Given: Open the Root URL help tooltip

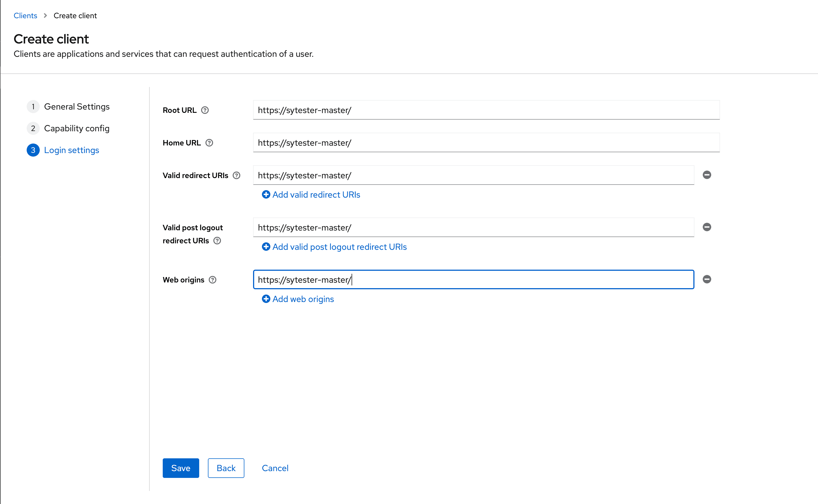Looking at the screenshot, I should pos(205,110).
